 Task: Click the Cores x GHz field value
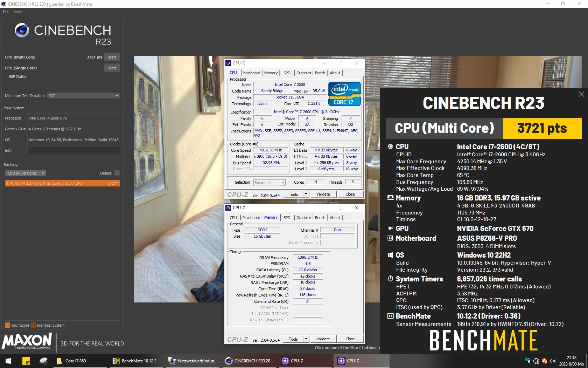click(73, 129)
